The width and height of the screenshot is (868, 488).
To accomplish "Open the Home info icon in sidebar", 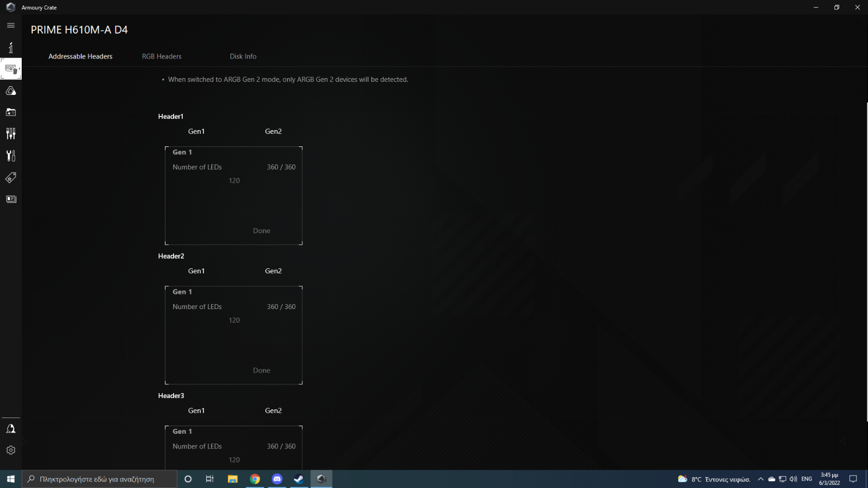I will tap(10, 47).
